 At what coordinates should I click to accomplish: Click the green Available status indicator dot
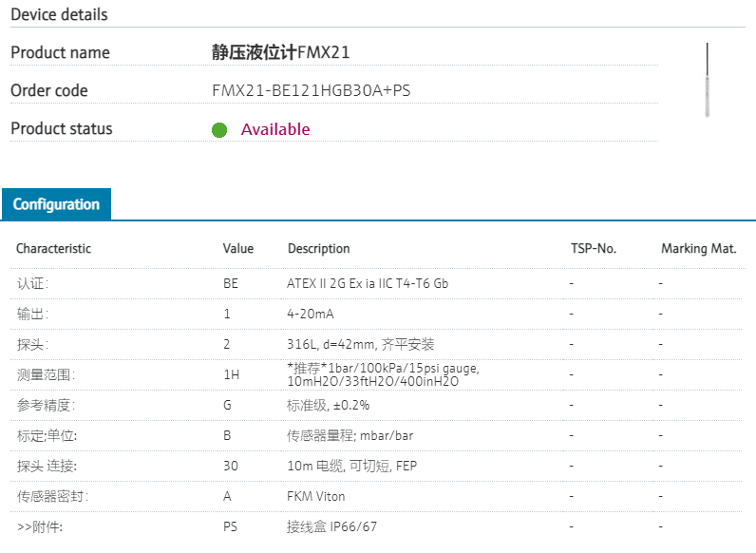(219, 130)
